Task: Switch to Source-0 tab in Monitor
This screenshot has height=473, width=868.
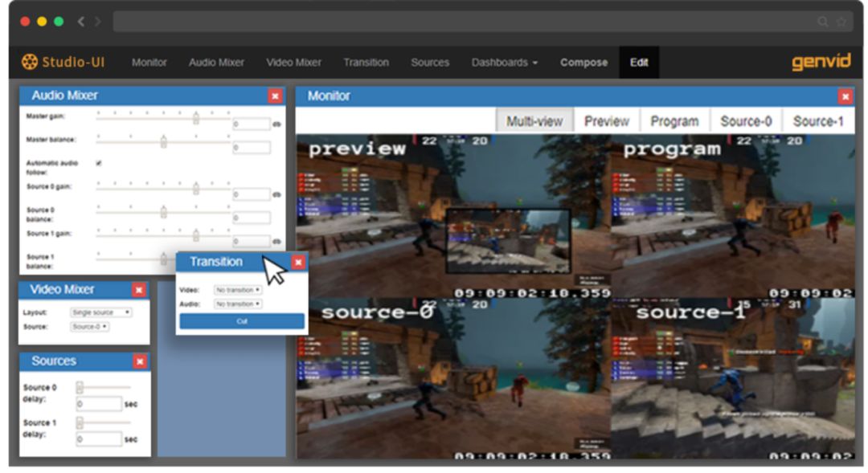Action: pyautogui.click(x=746, y=121)
